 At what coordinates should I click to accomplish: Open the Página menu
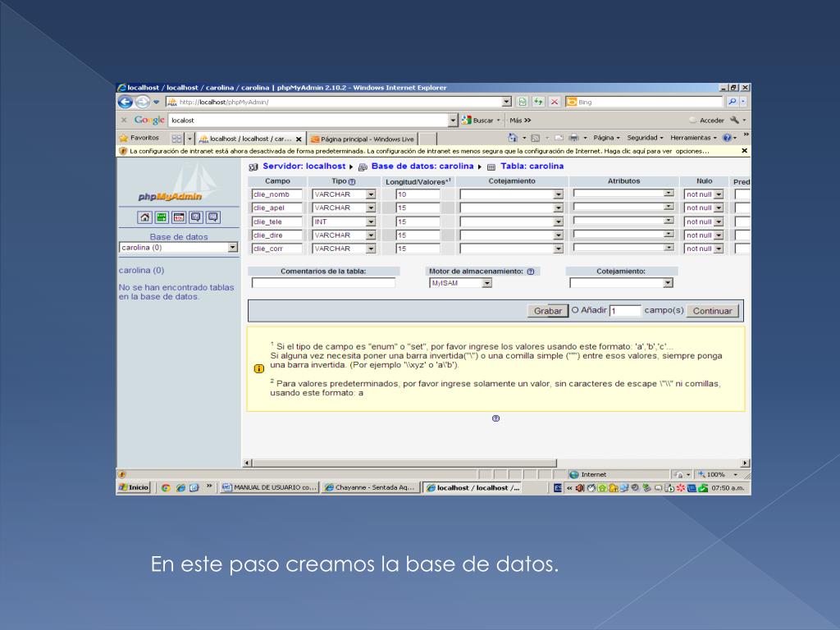[x=606, y=138]
